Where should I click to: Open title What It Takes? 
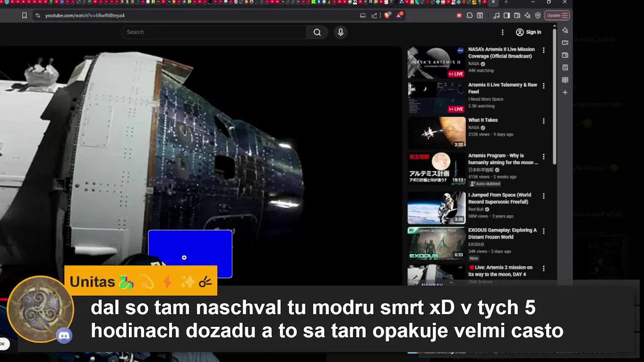pos(482,120)
